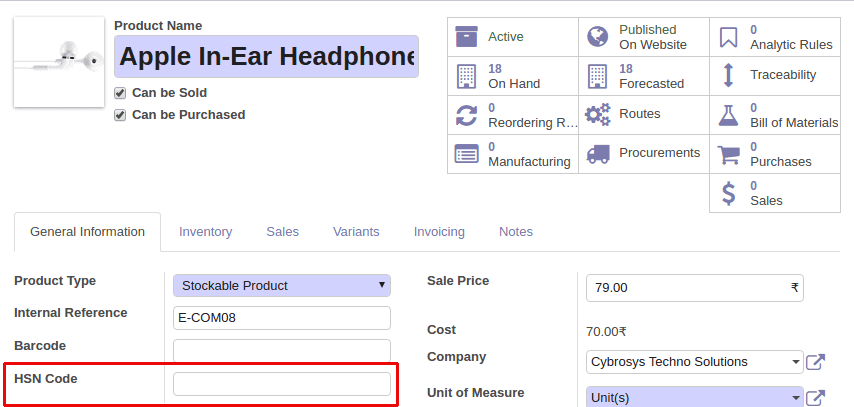
Task: Click the 0 Reordering Rules label text
Action: (x=532, y=116)
